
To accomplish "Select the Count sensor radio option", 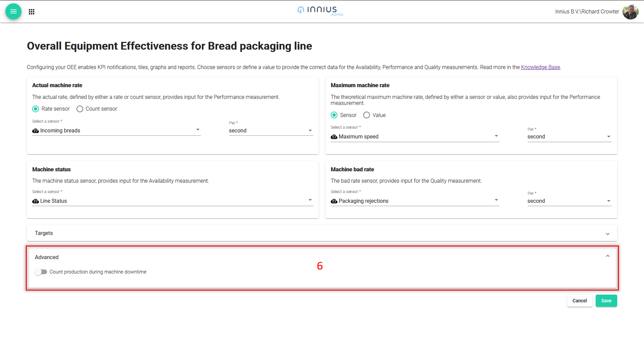I will tap(80, 109).
